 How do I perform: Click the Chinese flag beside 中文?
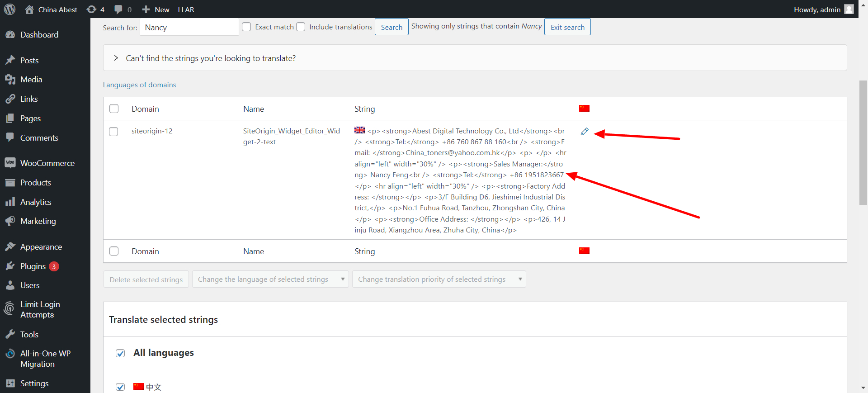138,386
